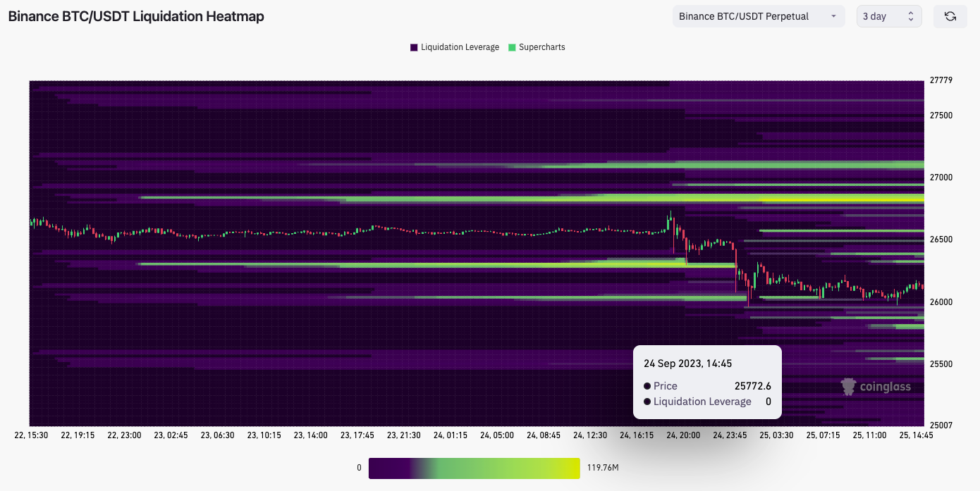
Task: Click the green Supercharts legend square
Action: click(x=512, y=47)
